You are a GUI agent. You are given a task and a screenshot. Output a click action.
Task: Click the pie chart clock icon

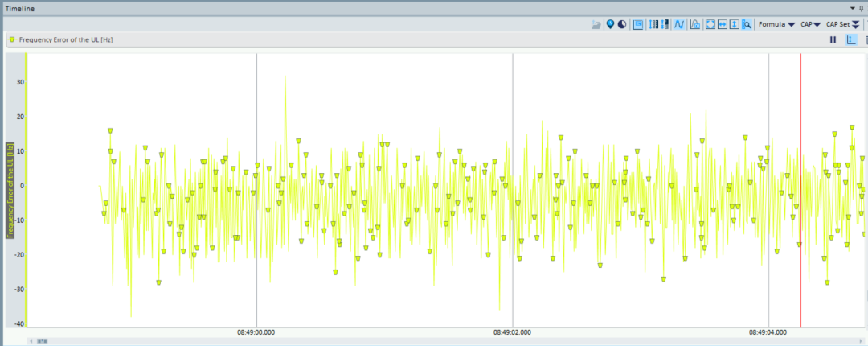pos(621,24)
